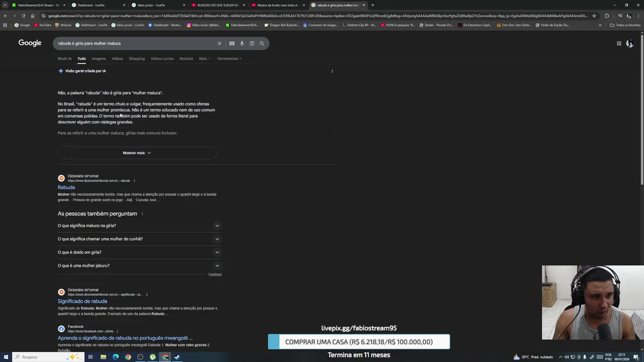Open Facebook 'Aprenda o significado de rabuda' link
The image size is (644, 362).
click(x=125, y=338)
